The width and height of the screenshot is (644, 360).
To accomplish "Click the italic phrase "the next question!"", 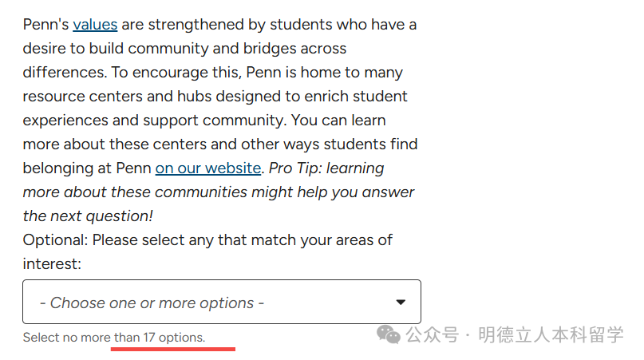I will tap(88, 216).
